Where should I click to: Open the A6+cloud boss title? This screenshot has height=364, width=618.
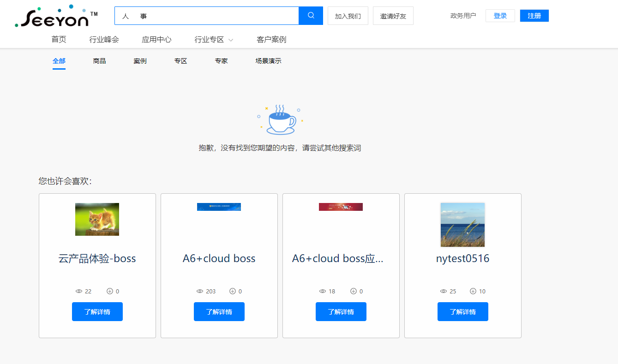coord(219,258)
